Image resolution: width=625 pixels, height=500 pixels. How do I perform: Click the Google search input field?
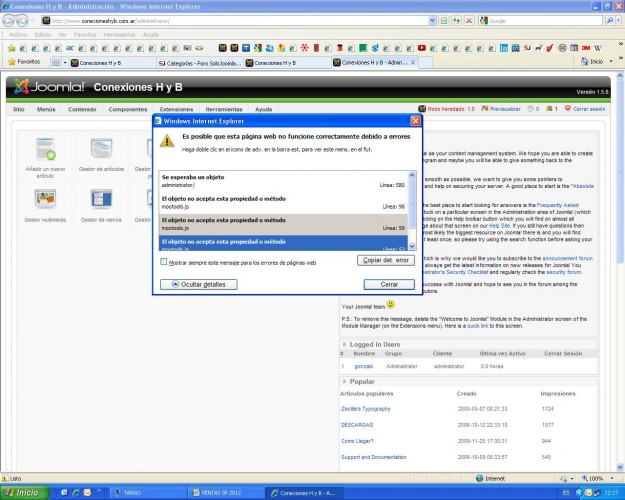tap(545, 21)
